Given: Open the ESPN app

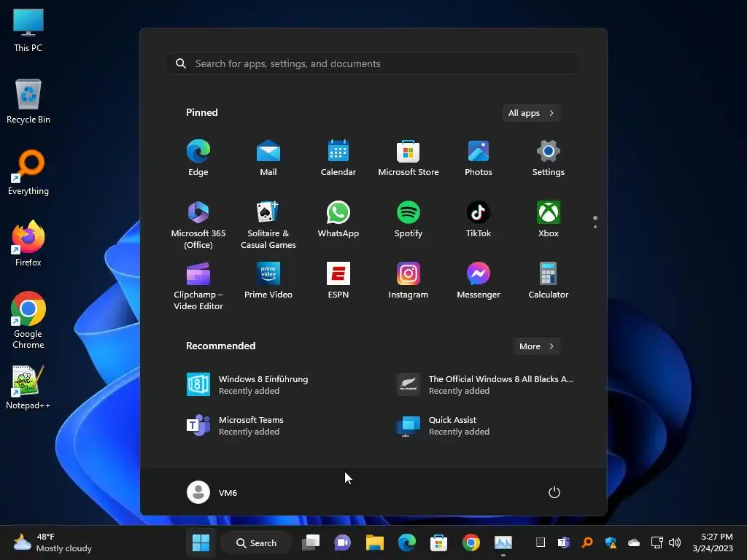Looking at the screenshot, I should [x=338, y=281].
